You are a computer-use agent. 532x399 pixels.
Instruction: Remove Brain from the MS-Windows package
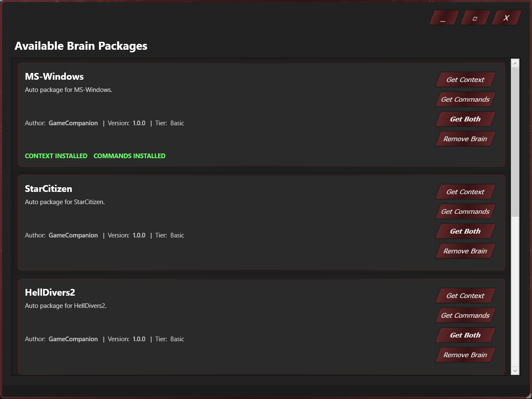(x=465, y=139)
